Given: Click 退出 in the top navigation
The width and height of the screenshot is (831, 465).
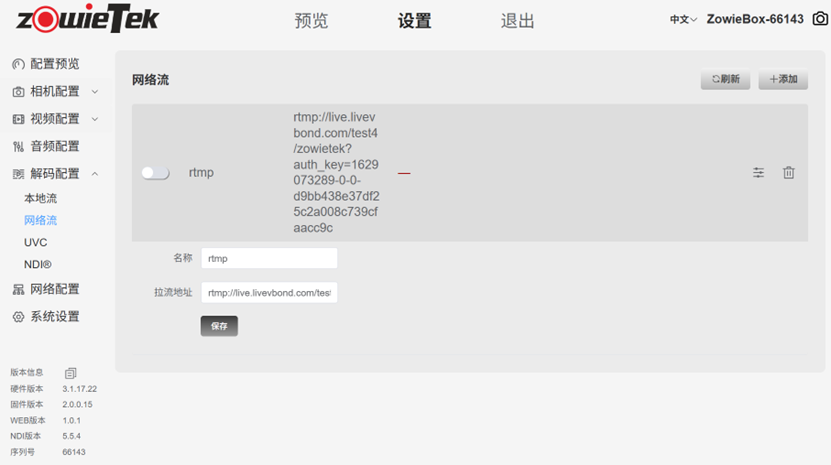Looking at the screenshot, I should (x=517, y=21).
